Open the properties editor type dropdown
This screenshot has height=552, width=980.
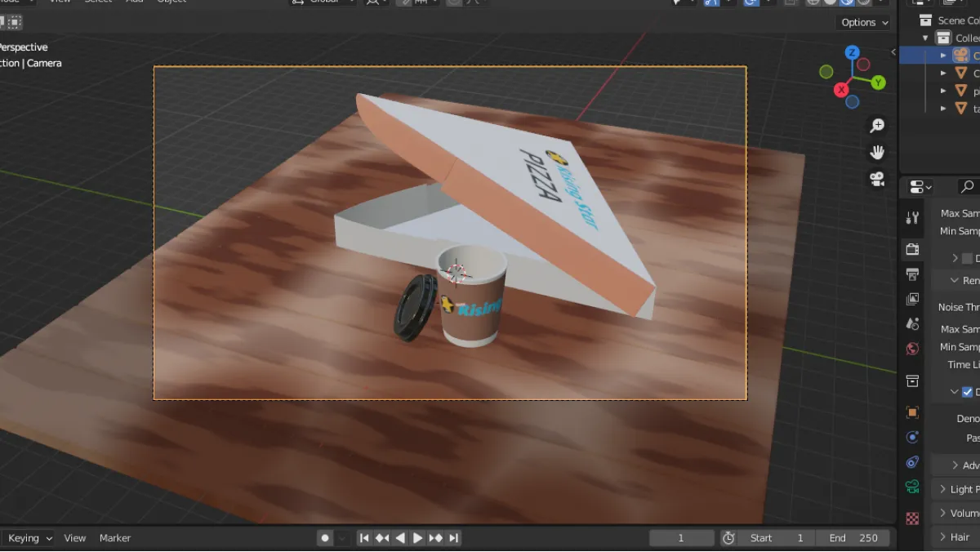click(x=921, y=187)
